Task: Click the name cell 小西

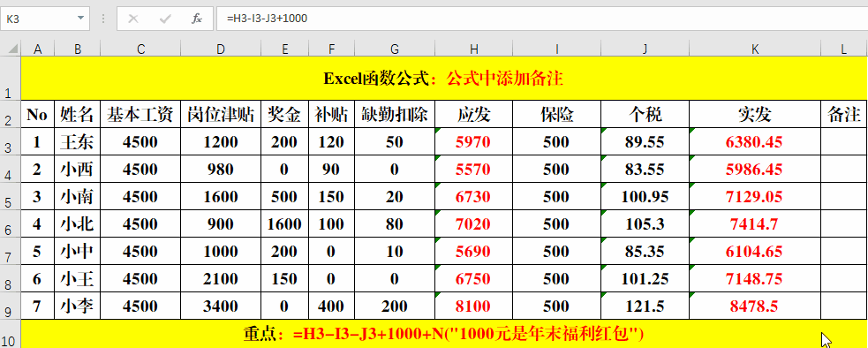Action: 78,169
